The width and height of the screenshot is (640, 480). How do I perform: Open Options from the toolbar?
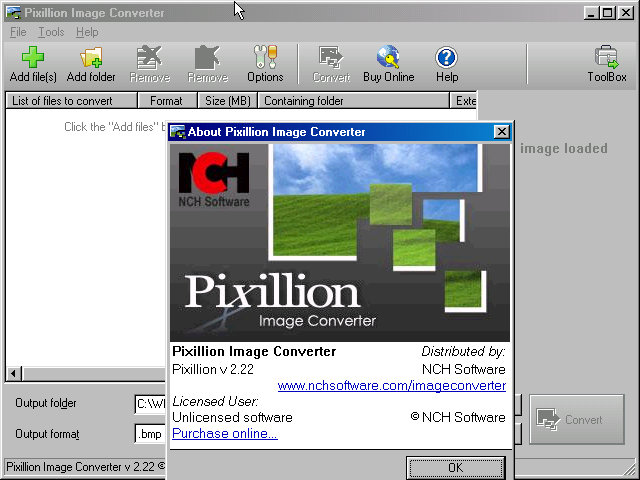click(x=265, y=64)
